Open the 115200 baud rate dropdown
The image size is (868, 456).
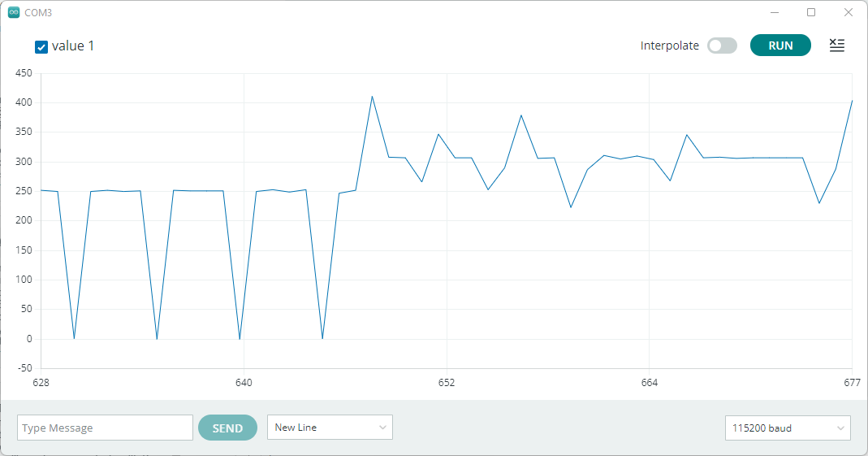[x=788, y=428]
